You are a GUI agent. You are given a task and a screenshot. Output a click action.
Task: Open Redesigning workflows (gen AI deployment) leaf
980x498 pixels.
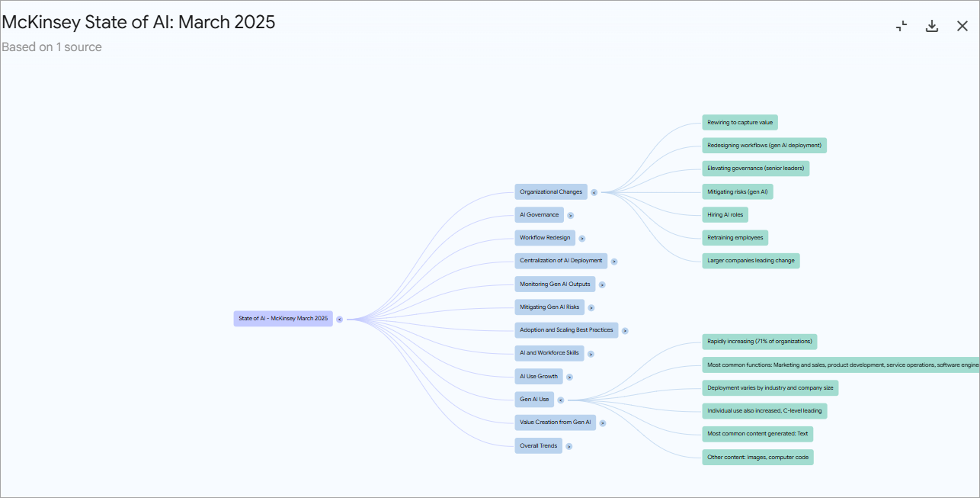(x=764, y=146)
